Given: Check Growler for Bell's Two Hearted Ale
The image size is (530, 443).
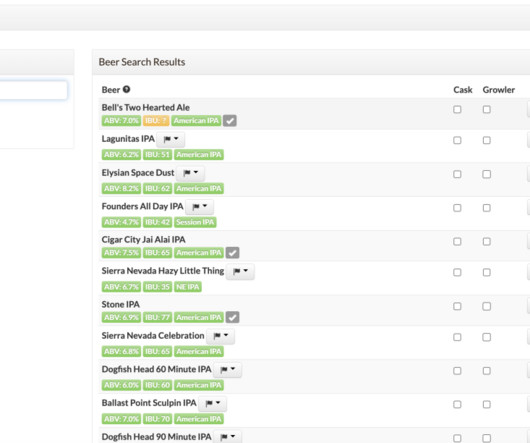Looking at the screenshot, I should click(487, 109).
